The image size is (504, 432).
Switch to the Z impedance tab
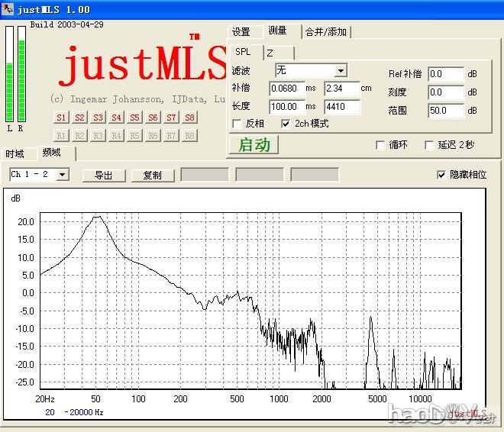tap(270, 53)
